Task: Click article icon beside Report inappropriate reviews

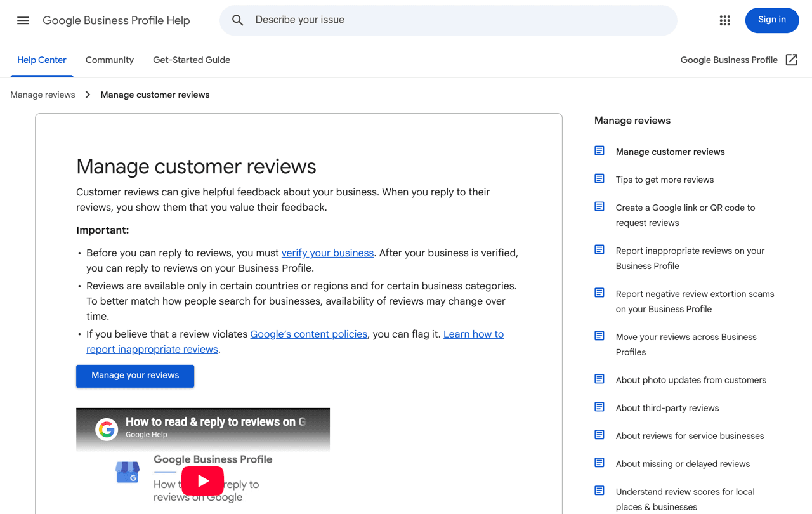Action: point(599,249)
